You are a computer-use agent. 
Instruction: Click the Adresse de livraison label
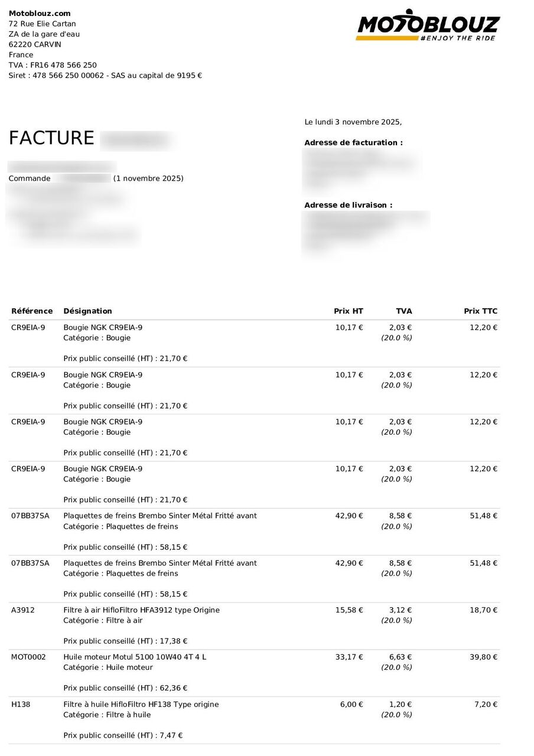[348, 206]
